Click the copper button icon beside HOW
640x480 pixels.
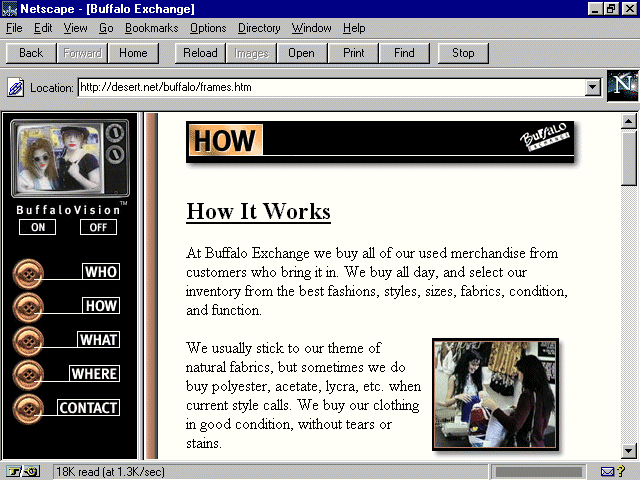[28, 307]
